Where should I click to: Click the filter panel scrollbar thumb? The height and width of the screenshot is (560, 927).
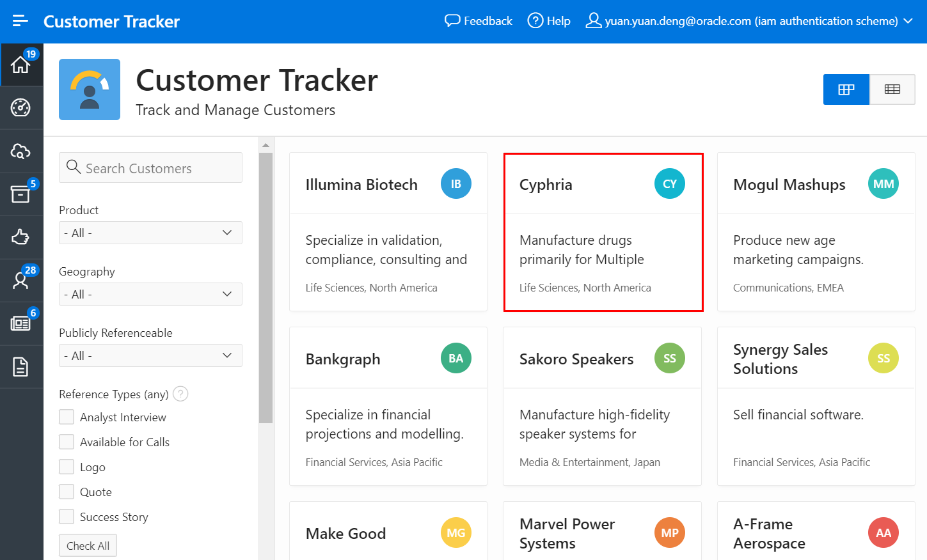(x=266, y=288)
